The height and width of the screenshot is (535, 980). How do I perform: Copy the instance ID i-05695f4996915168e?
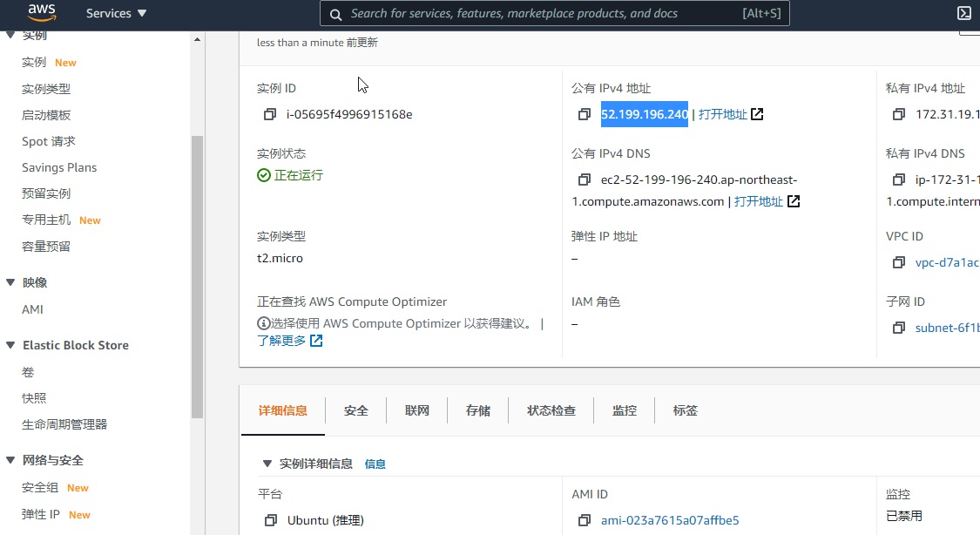(269, 114)
